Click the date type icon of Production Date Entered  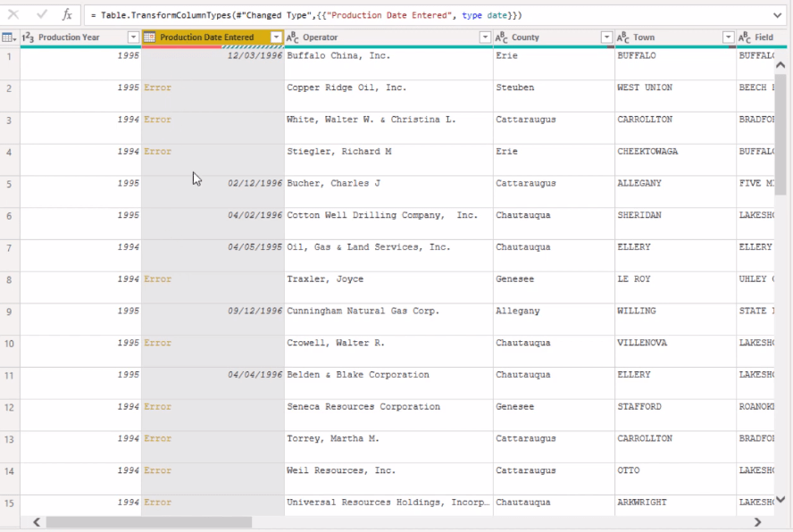point(149,37)
